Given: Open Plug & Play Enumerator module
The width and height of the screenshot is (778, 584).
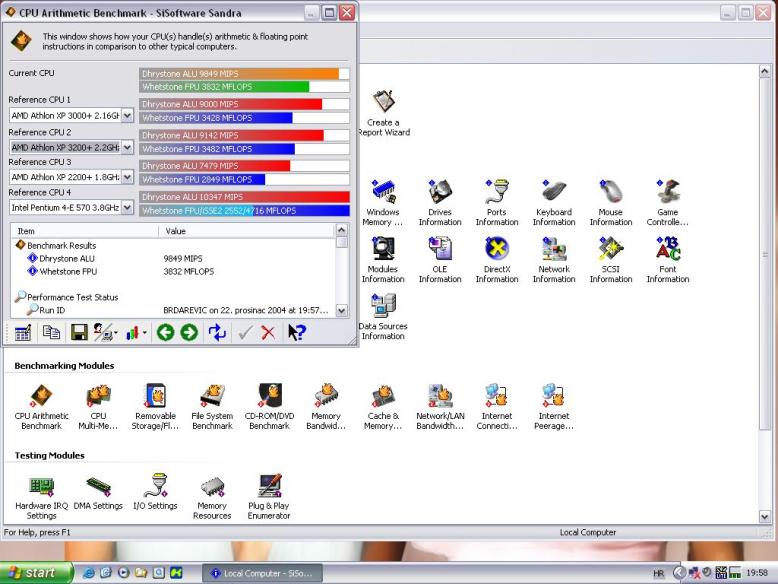Looking at the screenshot, I should click(x=269, y=496).
